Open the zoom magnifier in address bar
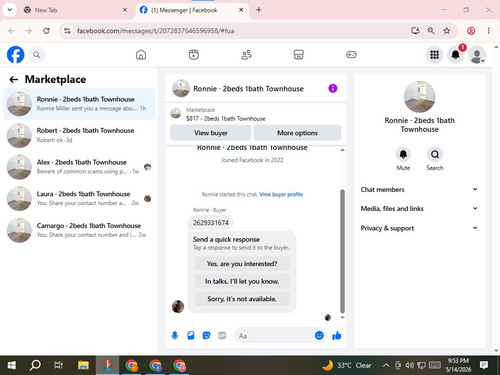Screen dimensions: 500x375 431,31
